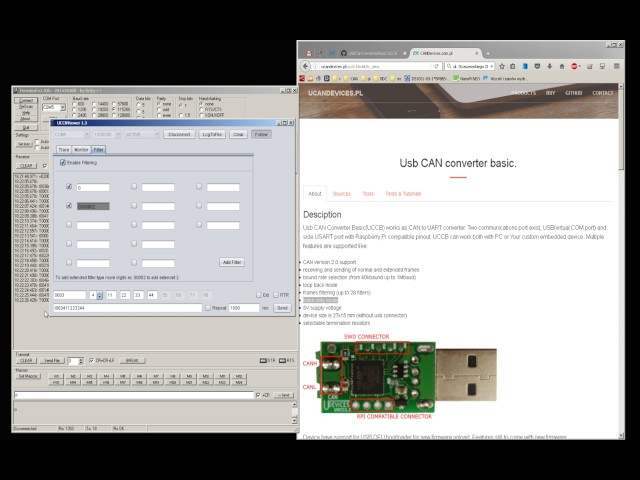Click the Add Filter button
Screen dimensions: 640x480
point(232,262)
